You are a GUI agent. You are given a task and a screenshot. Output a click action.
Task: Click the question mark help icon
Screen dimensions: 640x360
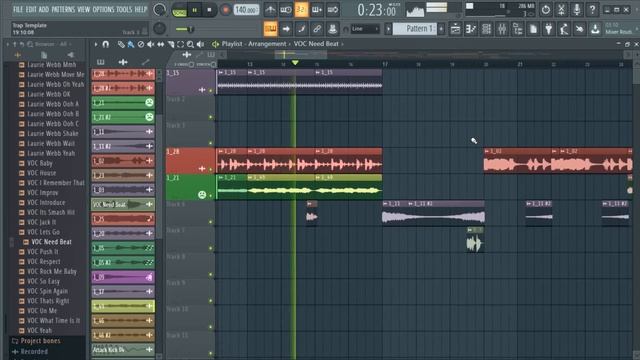coord(592,9)
